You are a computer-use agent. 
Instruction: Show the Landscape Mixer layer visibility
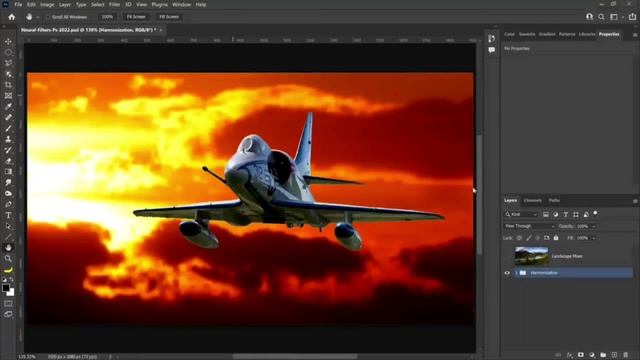pyautogui.click(x=507, y=256)
